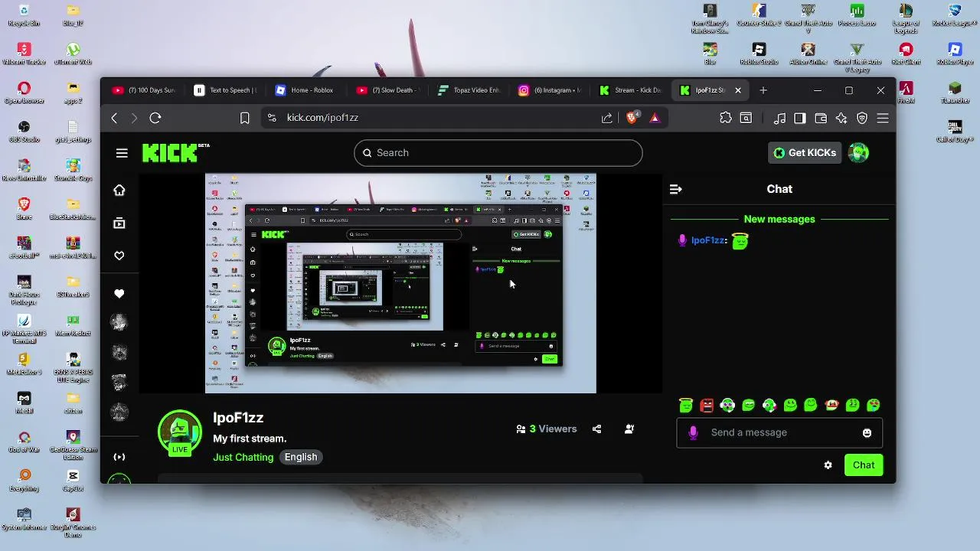Insert the red quick emote
The image size is (980, 551).
pos(707,406)
